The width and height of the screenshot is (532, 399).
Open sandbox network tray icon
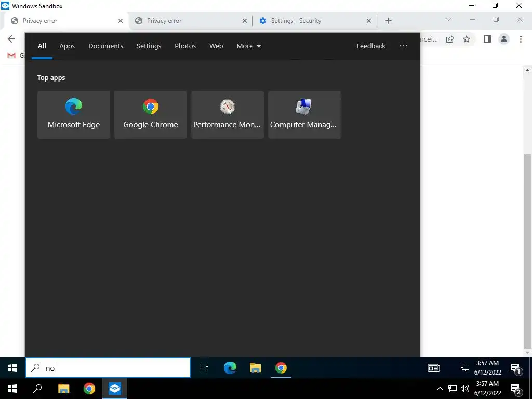point(464,368)
